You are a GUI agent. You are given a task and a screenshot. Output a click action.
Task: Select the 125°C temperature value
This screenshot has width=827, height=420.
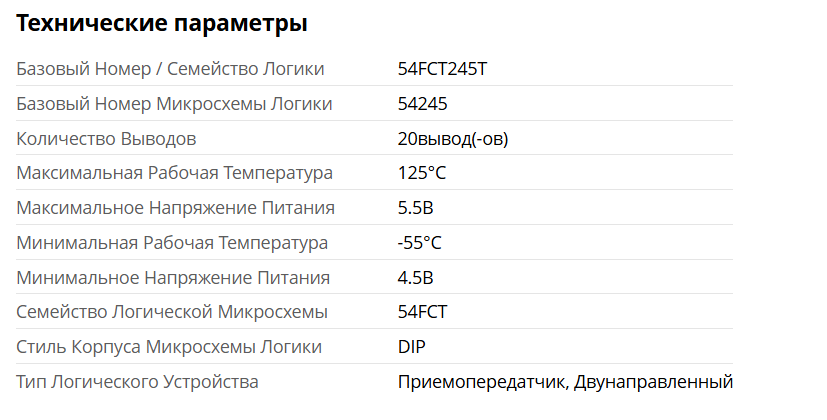coord(421,173)
